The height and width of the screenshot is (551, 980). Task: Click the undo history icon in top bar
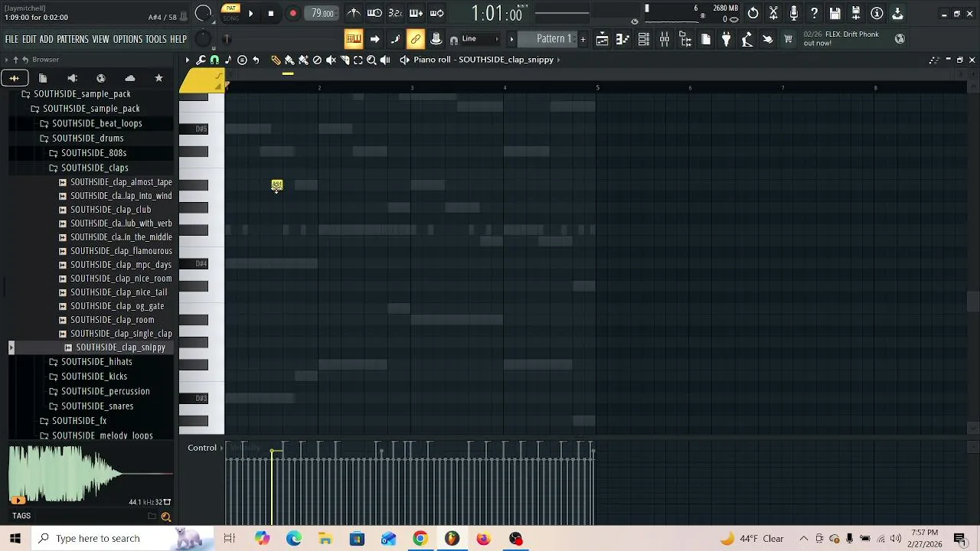point(753,13)
